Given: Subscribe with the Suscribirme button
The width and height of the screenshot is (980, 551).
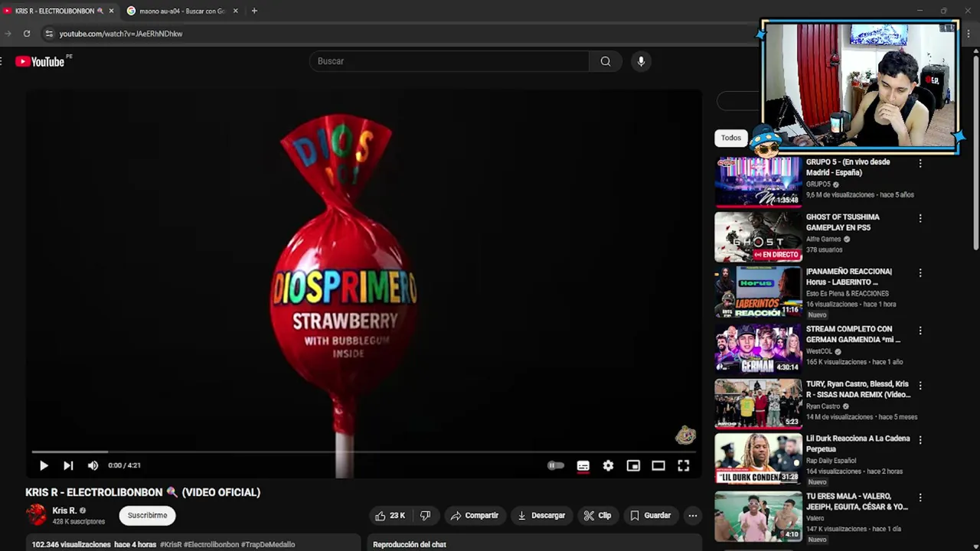Looking at the screenshot, I should (x=148, y=516).
